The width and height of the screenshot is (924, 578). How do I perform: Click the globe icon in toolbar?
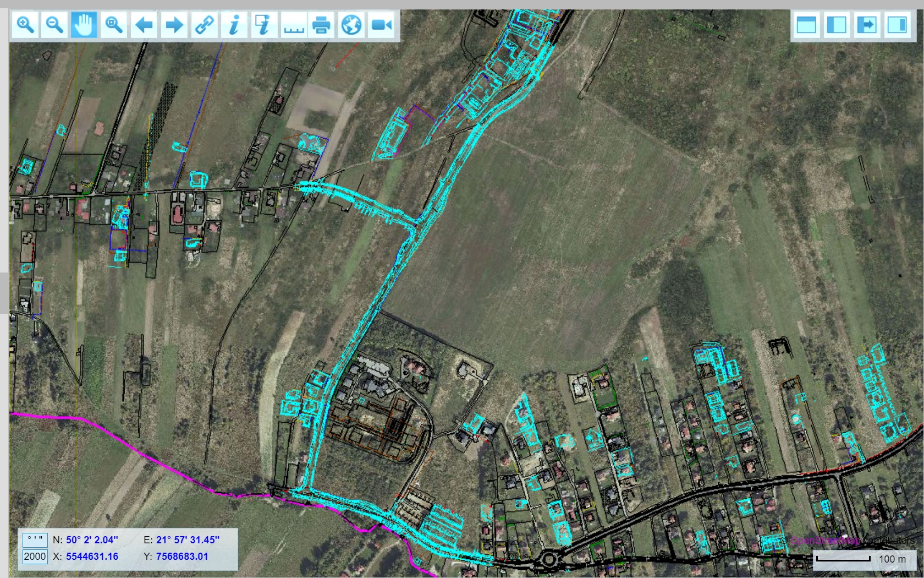coord(351,25)
